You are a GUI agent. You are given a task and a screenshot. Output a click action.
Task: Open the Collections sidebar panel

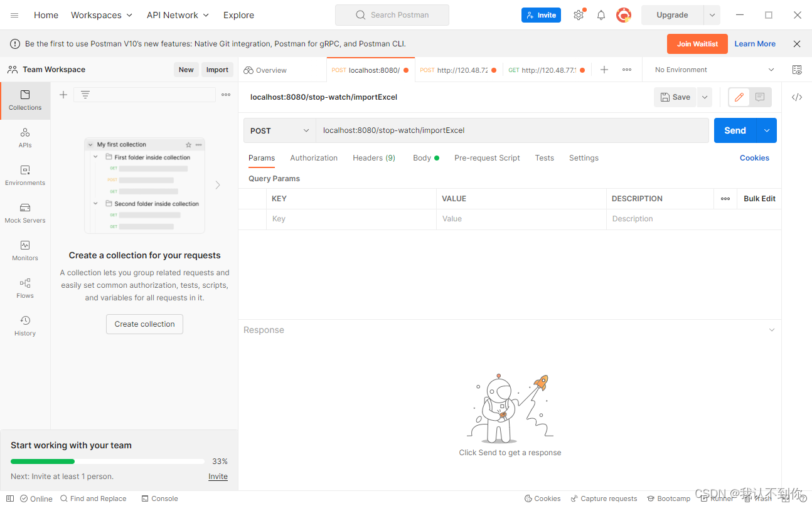tap(25, 100)
